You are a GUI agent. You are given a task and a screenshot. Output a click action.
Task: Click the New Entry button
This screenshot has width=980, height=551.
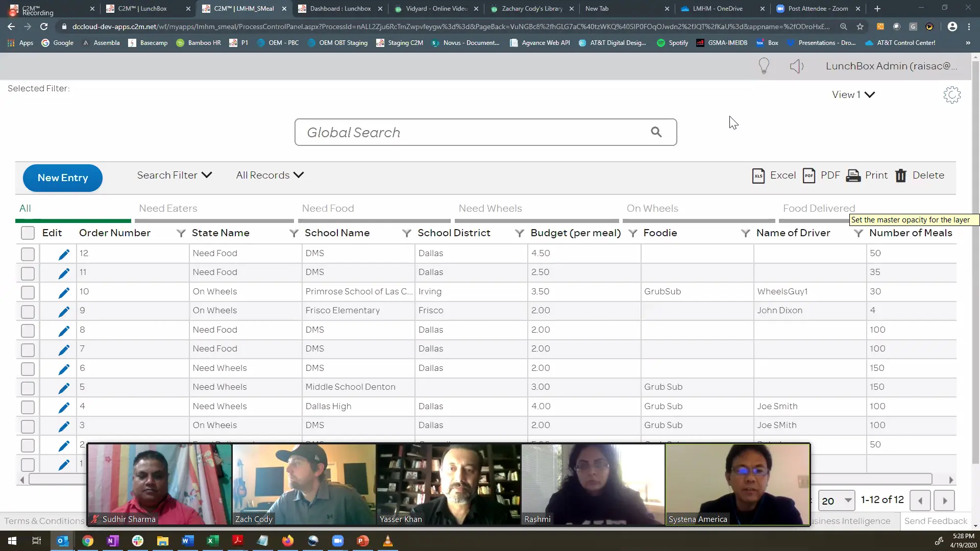pyautogui.click(x=63, y=178)
